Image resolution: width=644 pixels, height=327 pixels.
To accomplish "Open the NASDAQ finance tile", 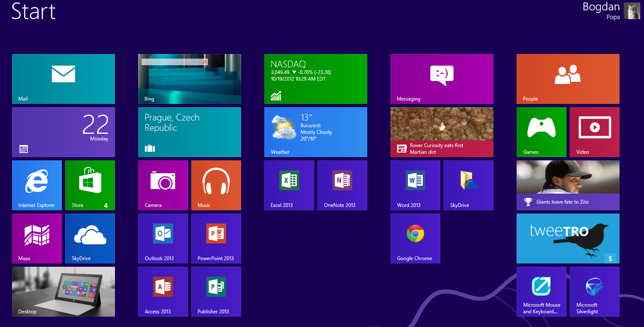I will (x=316, y=79).
